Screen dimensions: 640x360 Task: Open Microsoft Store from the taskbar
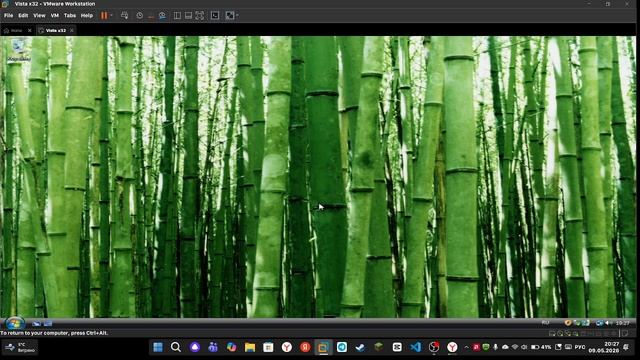click(x=268, y=347)
